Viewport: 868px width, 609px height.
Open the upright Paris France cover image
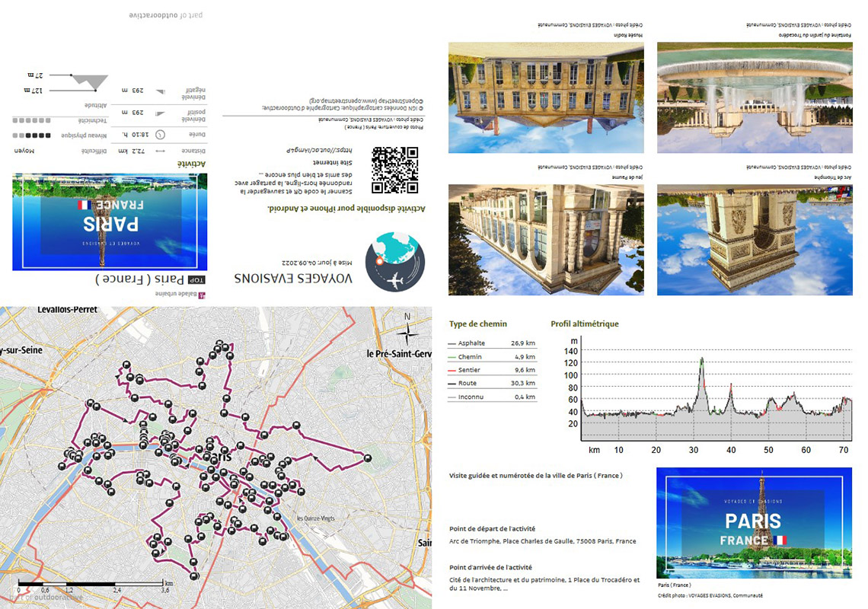[754, 523]
